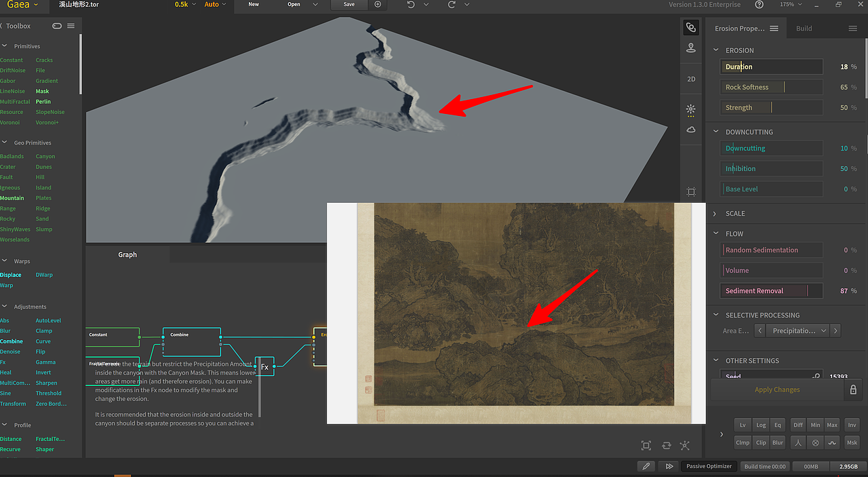Expand the SCALE section
Image resolution: width=868 pixels, height=477 pixels.
pos(715,213)
